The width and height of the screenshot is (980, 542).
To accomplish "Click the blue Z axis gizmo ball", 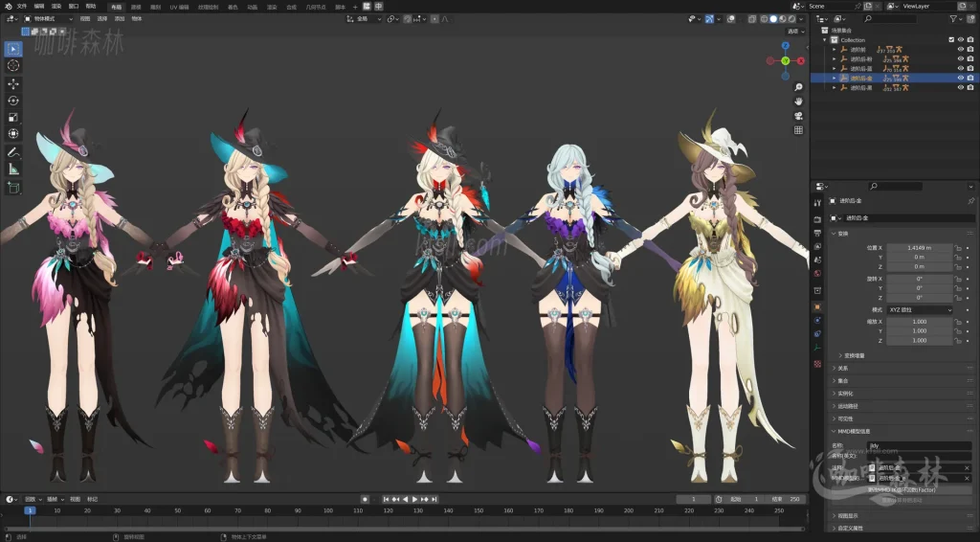I will click(786, 46).
